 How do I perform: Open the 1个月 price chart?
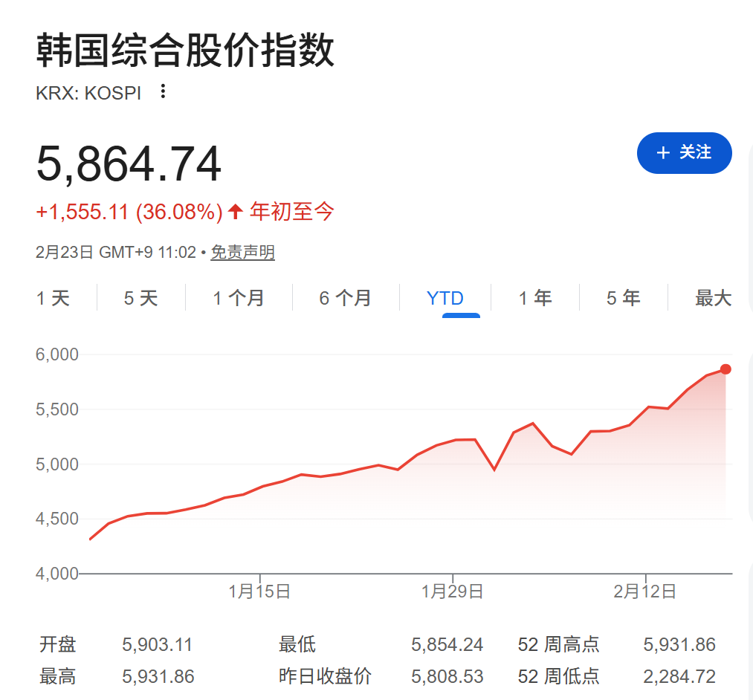point(238,297)
